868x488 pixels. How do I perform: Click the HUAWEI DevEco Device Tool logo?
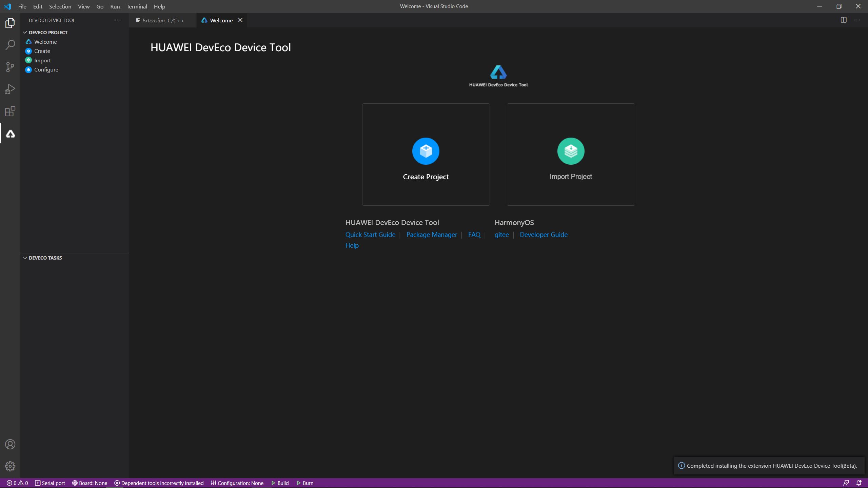point(498,76)
